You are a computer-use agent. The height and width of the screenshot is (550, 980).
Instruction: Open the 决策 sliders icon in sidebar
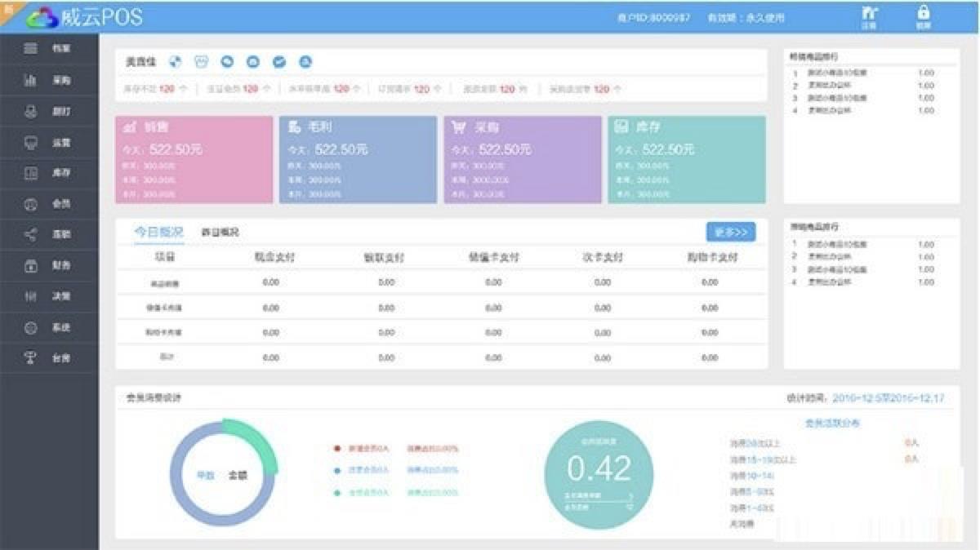coord(31,297)
